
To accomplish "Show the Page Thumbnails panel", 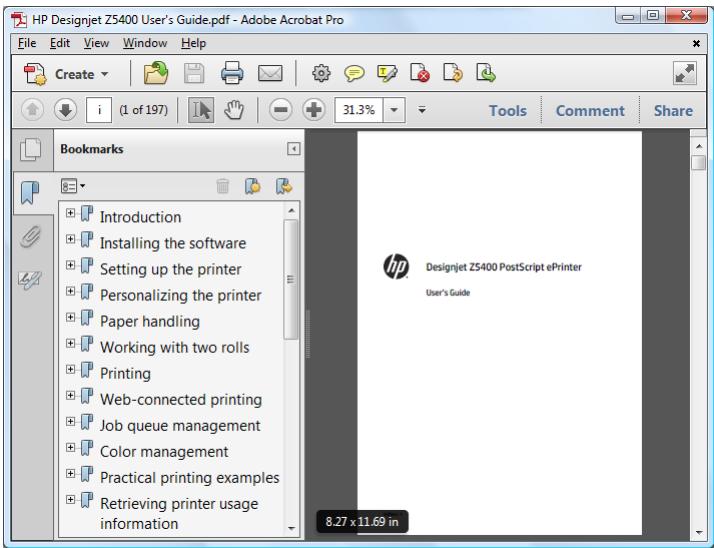I will pos(31,150).
